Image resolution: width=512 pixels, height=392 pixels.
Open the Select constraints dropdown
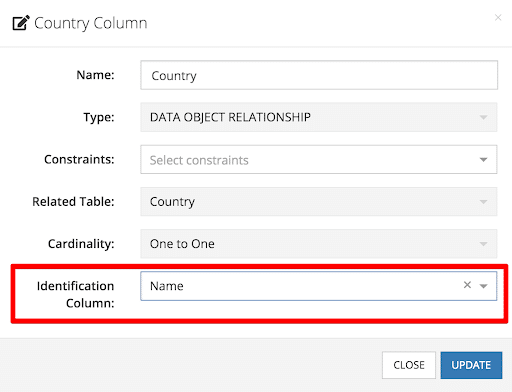click(319, 160)
